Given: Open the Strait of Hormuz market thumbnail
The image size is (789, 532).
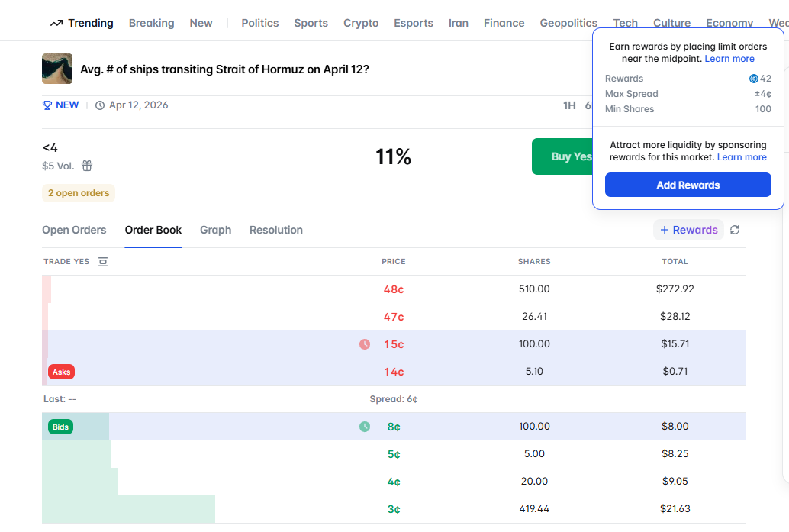Looking at the screenshot, I should tap(57, 69).
